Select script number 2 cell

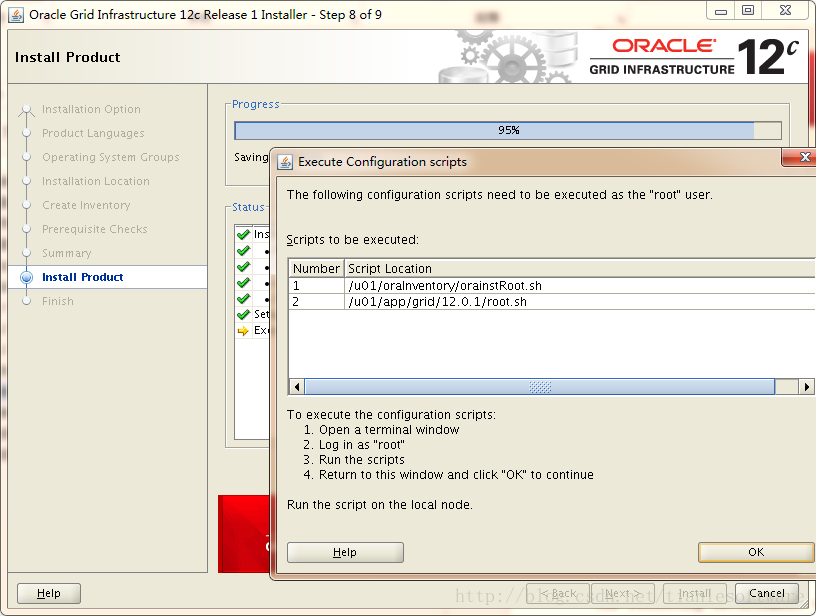click(316, 302)
